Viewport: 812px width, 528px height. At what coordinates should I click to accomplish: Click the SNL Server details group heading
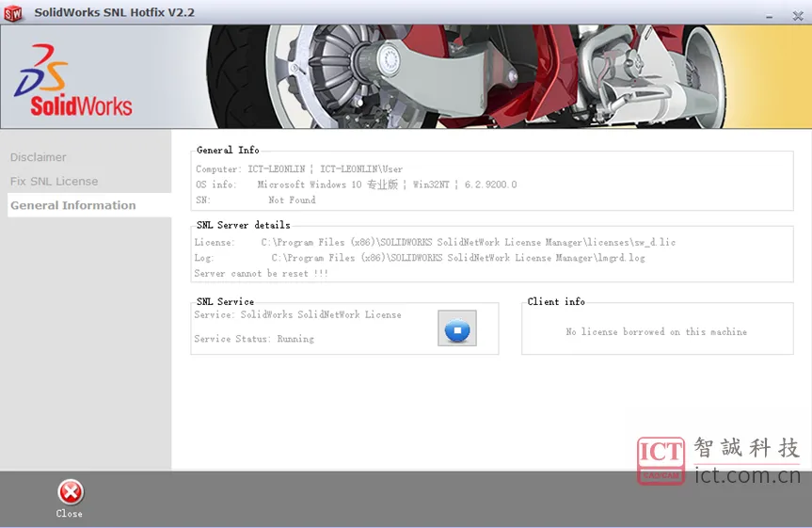pos(244,225)
